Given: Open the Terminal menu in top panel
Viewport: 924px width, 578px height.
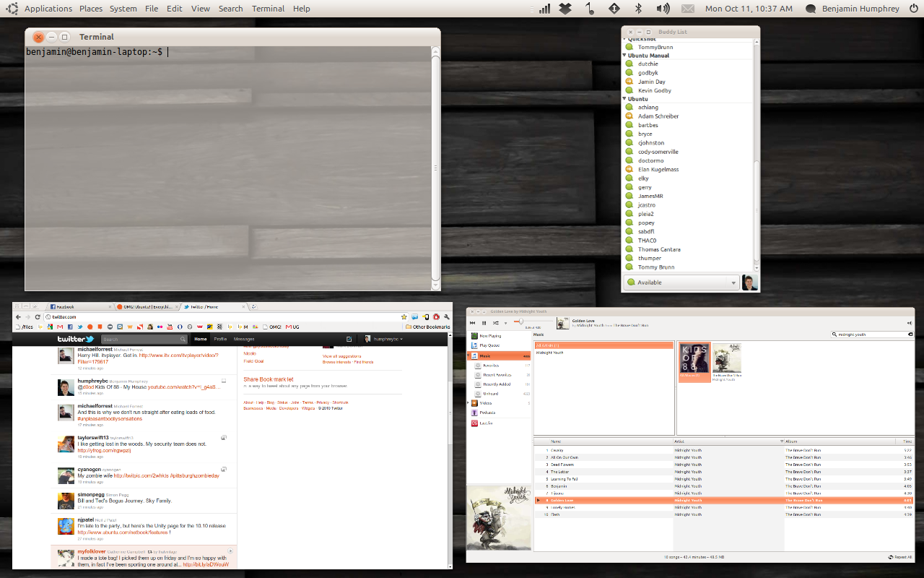Looking at the screenshot, I should click(268, 9).
